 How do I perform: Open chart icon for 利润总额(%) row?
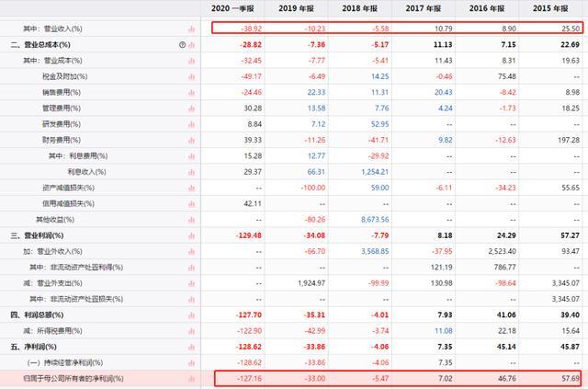(192, 315)
